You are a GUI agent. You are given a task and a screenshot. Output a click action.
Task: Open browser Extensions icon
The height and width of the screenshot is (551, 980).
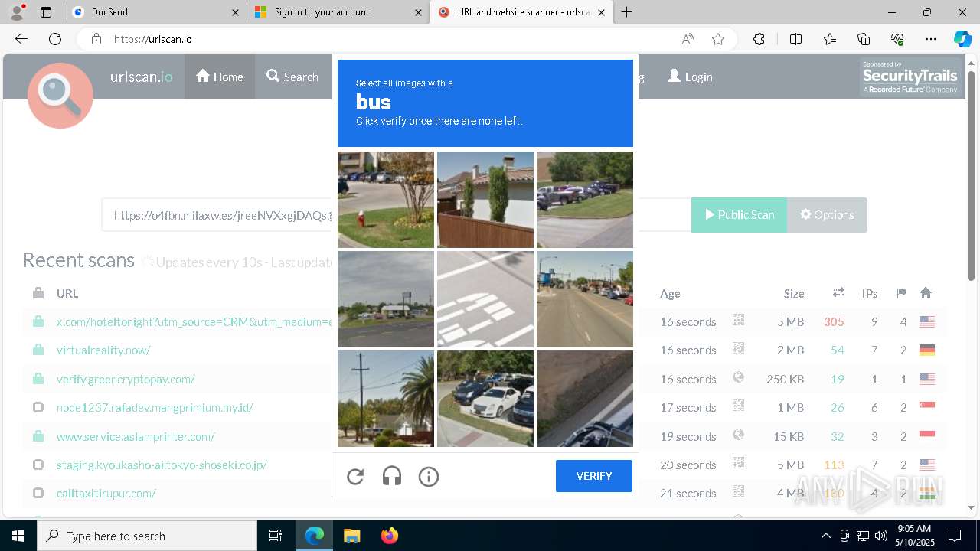759,39
